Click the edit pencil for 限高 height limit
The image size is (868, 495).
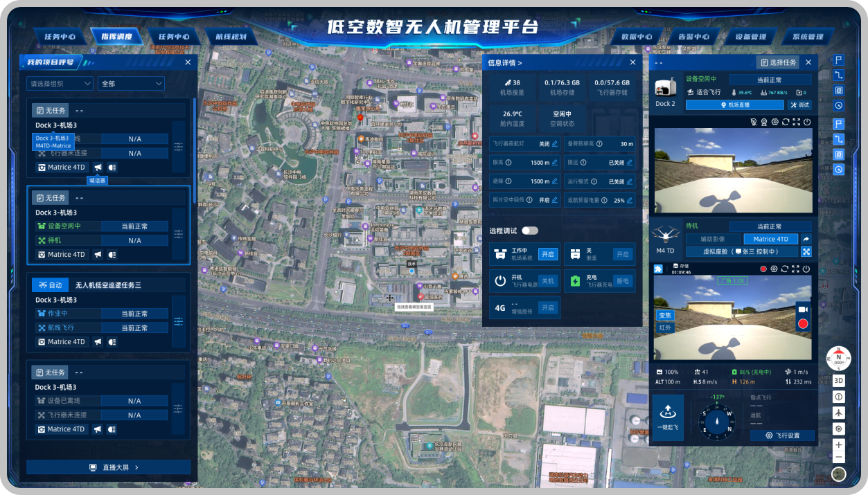[554, 163]
